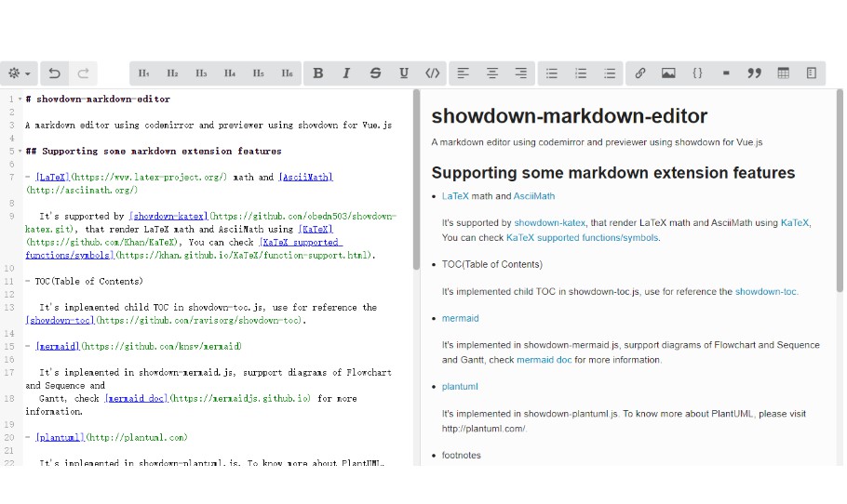847x504 pixels.
Task: Click the 'showdown-markdown-editor' preview heading
Action: coord(570,116)
